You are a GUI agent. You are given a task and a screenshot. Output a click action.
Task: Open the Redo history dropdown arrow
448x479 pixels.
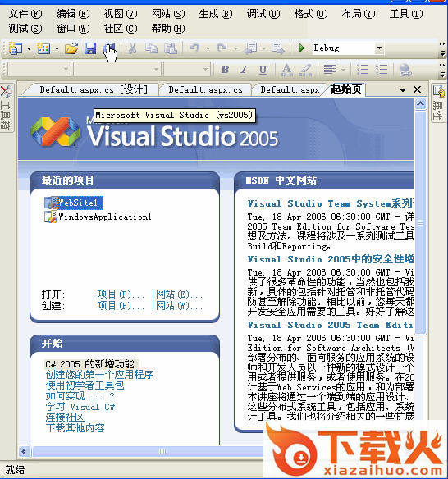click(235, 48)
